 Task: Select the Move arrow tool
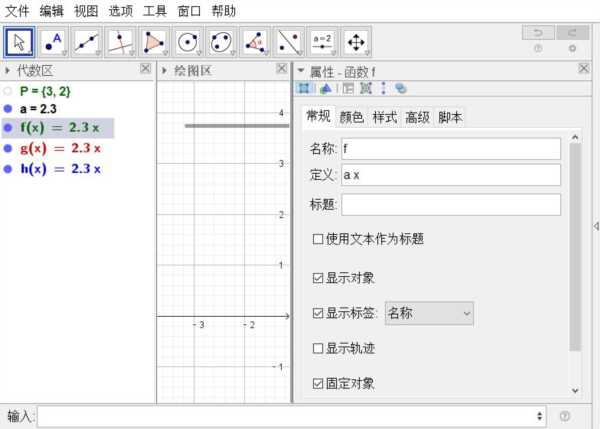point(19,42)
